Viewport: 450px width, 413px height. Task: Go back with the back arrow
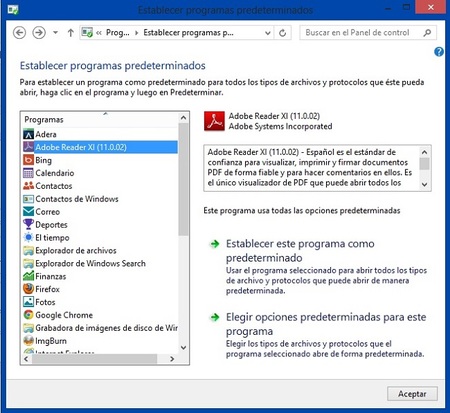tap(19, 33)
